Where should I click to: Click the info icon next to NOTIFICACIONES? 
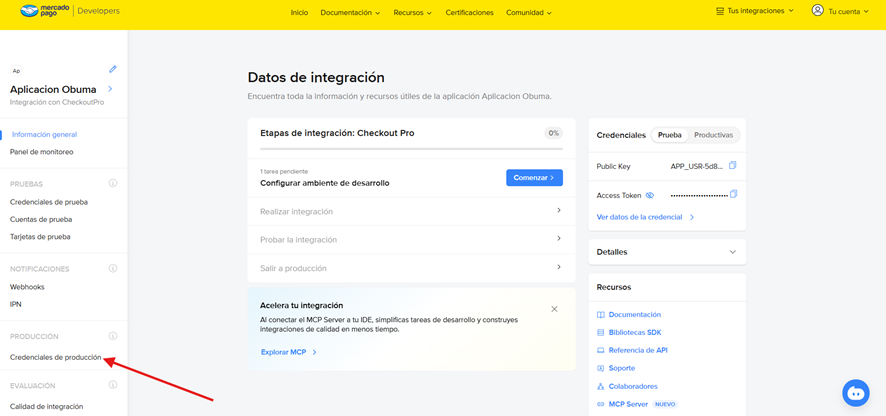113,269
